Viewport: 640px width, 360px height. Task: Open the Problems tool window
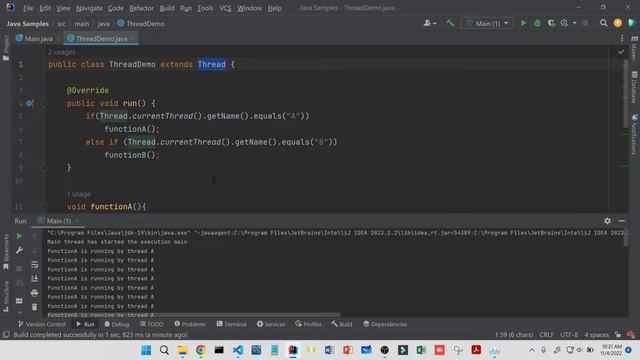190,324
